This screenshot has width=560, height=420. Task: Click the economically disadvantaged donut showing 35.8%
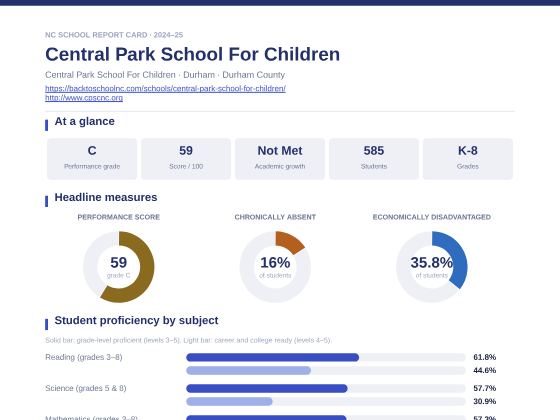click(431, 267)
